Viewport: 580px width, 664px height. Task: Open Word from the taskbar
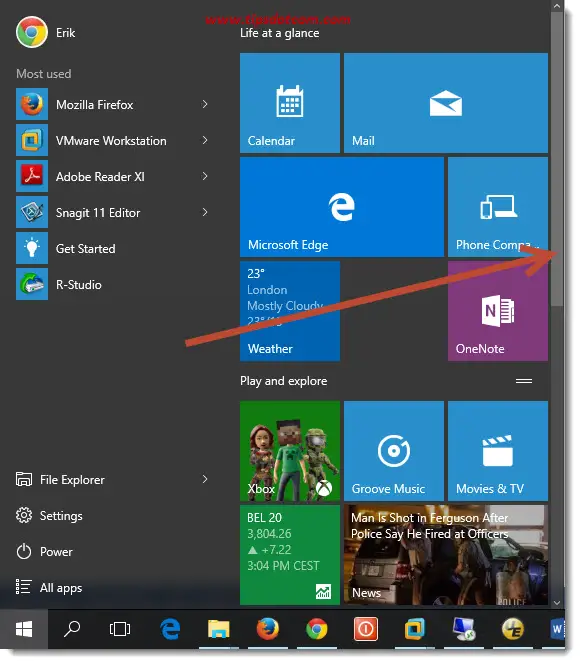pyautogui.click(x=556, y=629)
